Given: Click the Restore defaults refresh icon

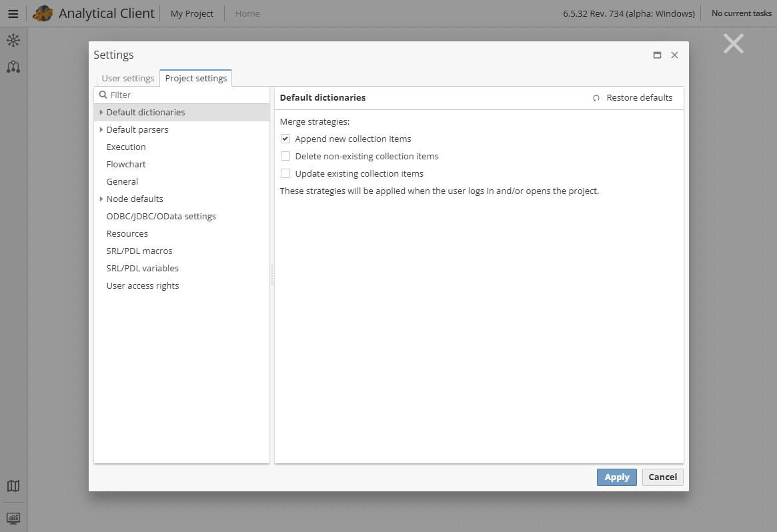Looking at the screenshot, I should coord(596,97).
